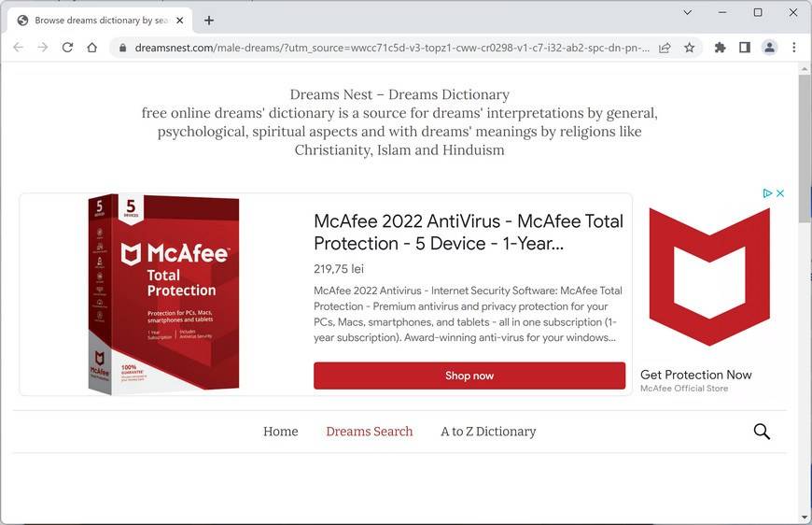Click the padlock site info icon

pyautogui.click(x=122, y=48)
